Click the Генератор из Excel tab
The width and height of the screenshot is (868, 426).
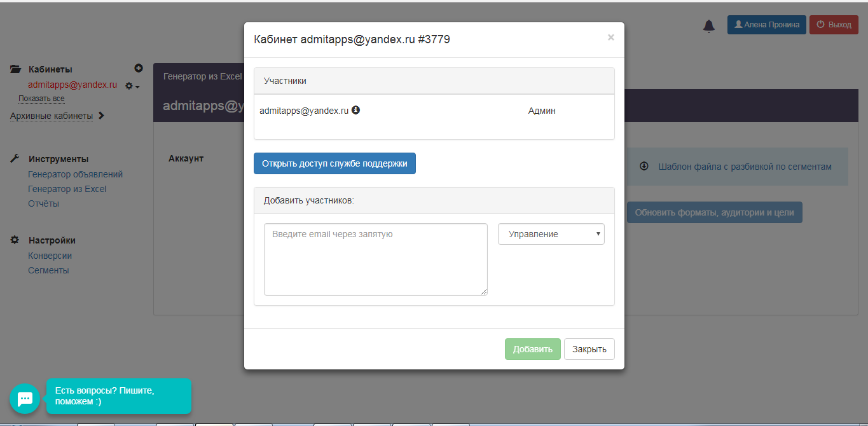[x=202, y=76]
